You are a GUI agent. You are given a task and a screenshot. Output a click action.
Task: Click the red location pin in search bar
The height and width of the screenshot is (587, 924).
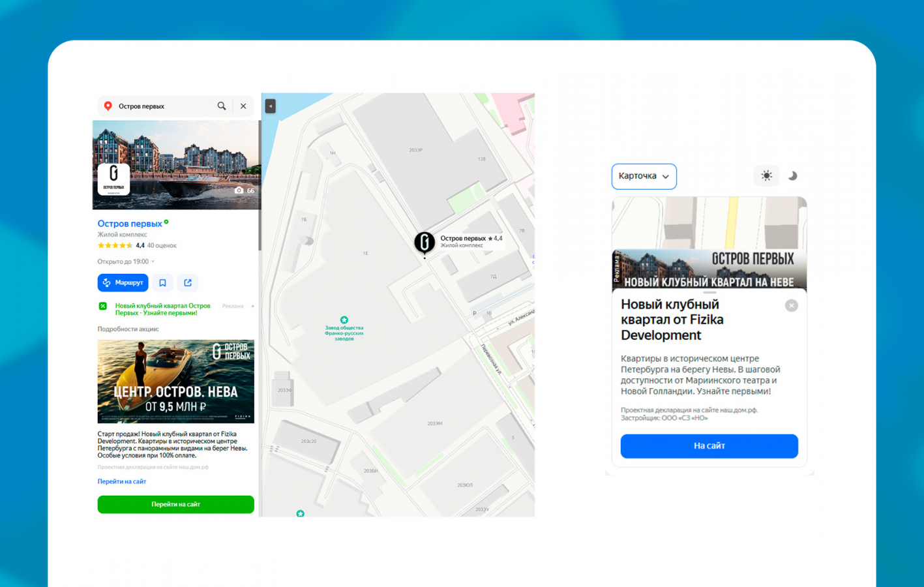pyautogui.click(x=108, y=106)
